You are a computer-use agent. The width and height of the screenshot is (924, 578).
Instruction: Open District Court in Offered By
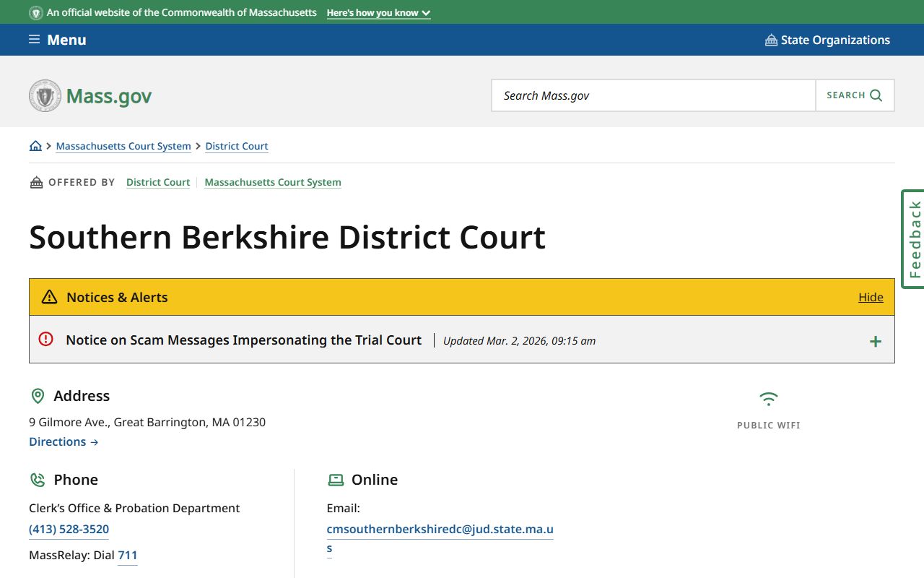pyautogui.click(x=158, y=182)
